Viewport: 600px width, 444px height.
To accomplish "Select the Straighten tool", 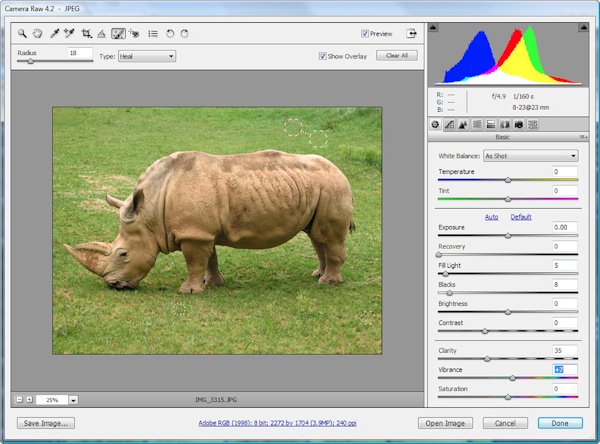I will tap(101, 34).
